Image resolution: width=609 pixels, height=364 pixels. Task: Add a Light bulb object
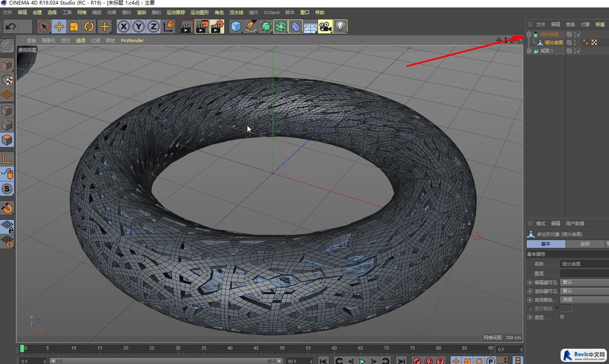pos(340,26)
